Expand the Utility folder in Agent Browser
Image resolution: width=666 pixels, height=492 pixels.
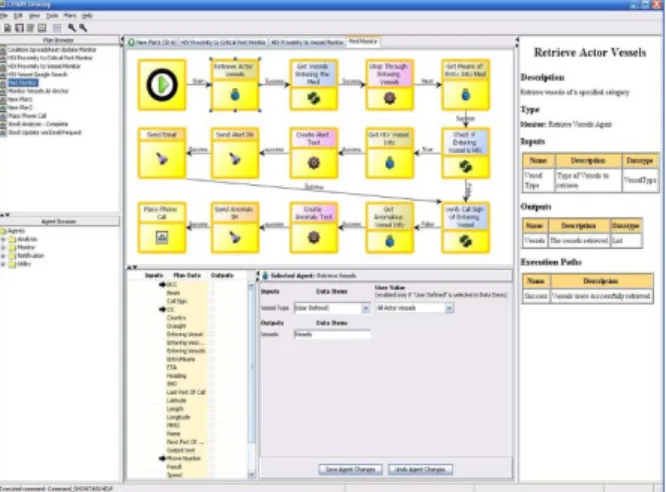click(3, 264)
